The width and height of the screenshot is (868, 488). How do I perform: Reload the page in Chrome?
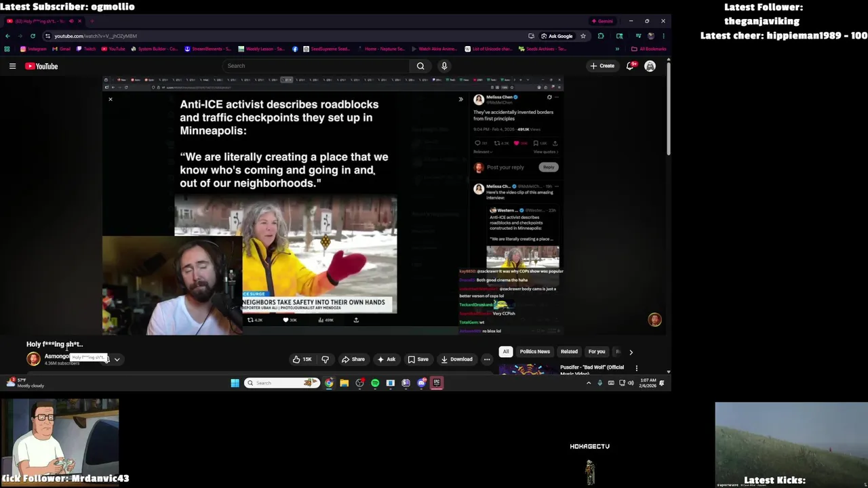(33, 36)
